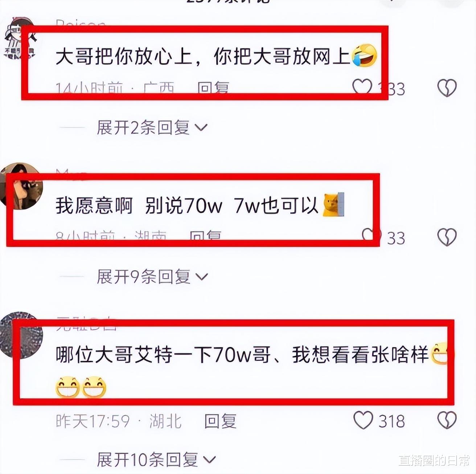Screen dimensions: 476x474
Task: Reply to the comment from 湖南
Action: point(205,236)
